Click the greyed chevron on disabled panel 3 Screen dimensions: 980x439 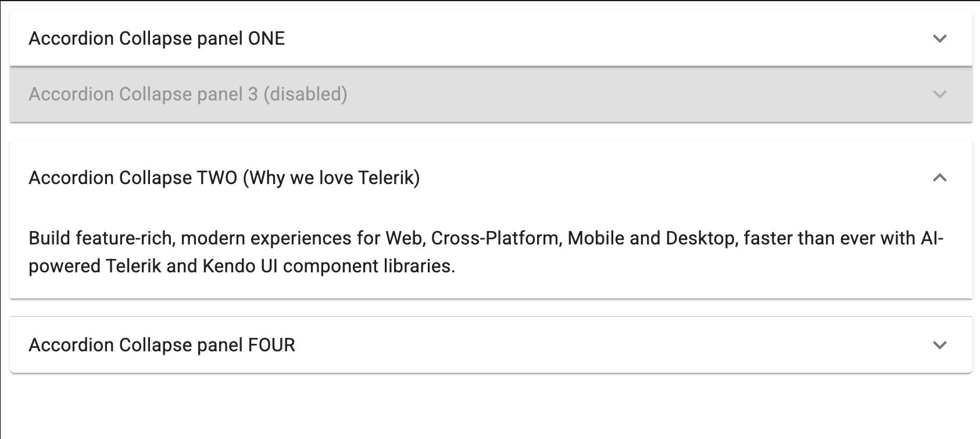(939, 94)
